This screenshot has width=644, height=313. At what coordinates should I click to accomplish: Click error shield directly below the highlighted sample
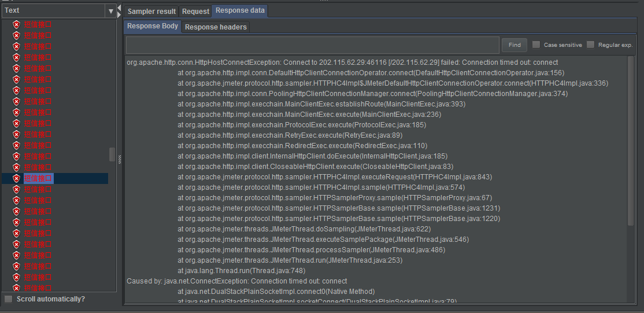point(16,189)
